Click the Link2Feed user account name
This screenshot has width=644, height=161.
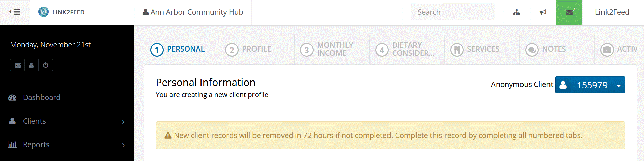tap(612, 12)
